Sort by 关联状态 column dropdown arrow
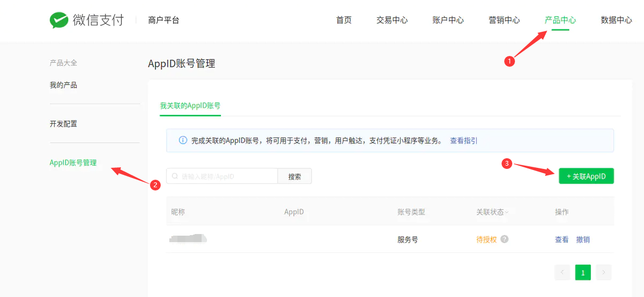644x297 pixels. click(x=507, y=213)
